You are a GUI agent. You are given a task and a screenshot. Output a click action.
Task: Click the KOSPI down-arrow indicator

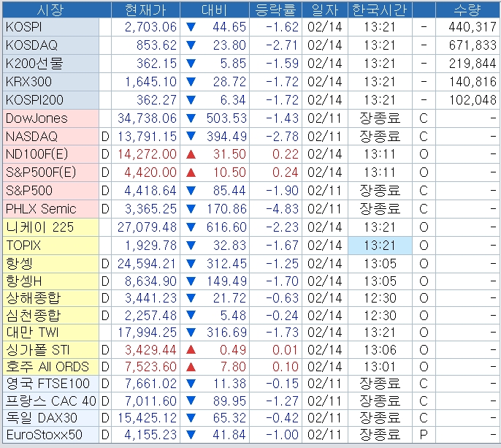191,27
